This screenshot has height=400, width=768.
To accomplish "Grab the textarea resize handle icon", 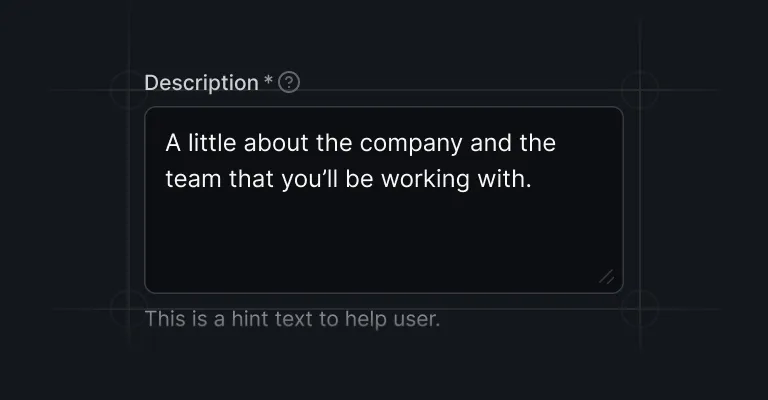I will click(x=606, y=277).
